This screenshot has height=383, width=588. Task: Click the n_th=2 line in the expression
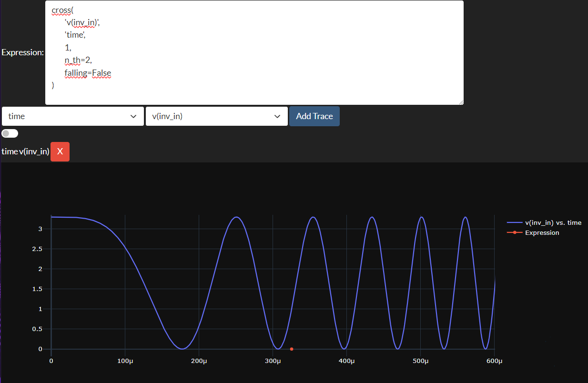[x=78, y=60]
